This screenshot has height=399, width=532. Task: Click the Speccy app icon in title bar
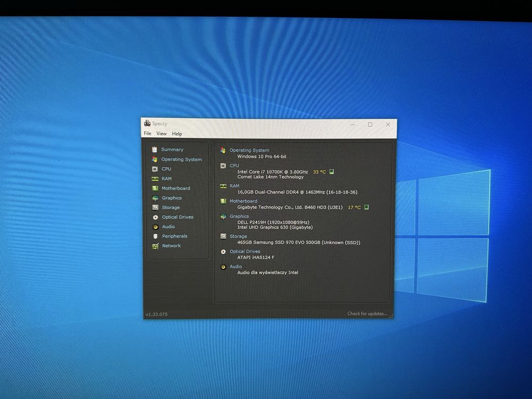(147, 123)
